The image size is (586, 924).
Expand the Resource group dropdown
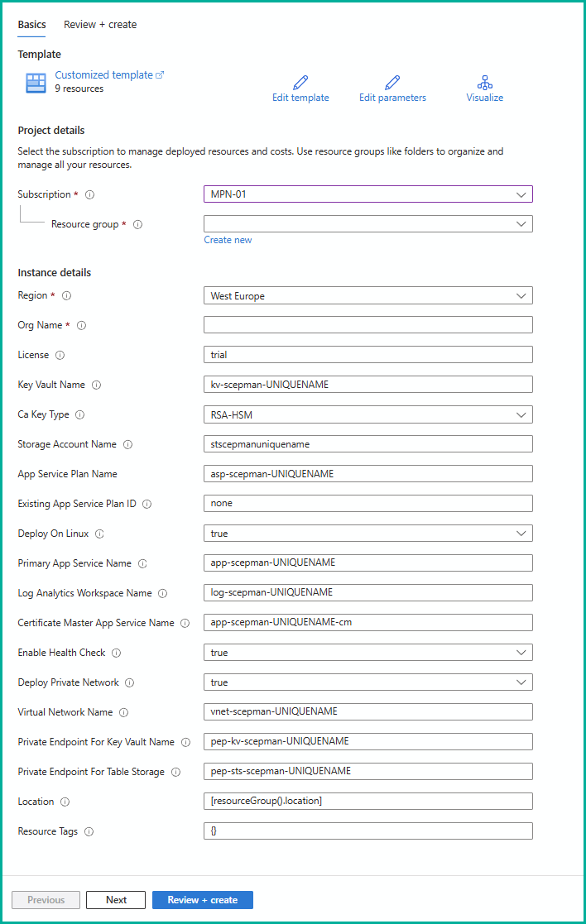tap(367, 224)
